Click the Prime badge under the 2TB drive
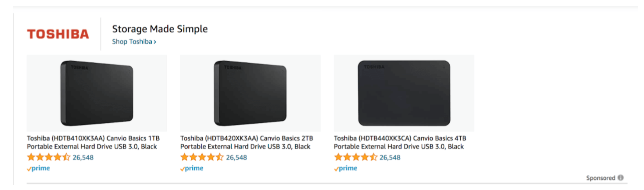The image size is (644, 190). point(192,168)
